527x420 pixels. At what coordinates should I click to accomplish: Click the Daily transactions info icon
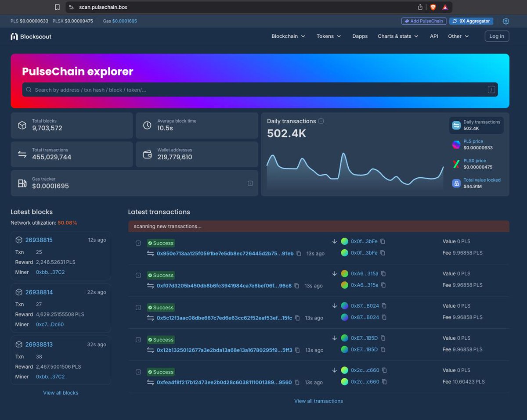(321, 121)
